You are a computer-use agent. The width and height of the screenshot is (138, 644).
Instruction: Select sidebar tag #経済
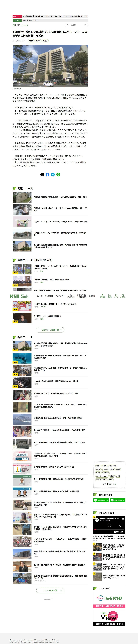(x=118, y=469)
